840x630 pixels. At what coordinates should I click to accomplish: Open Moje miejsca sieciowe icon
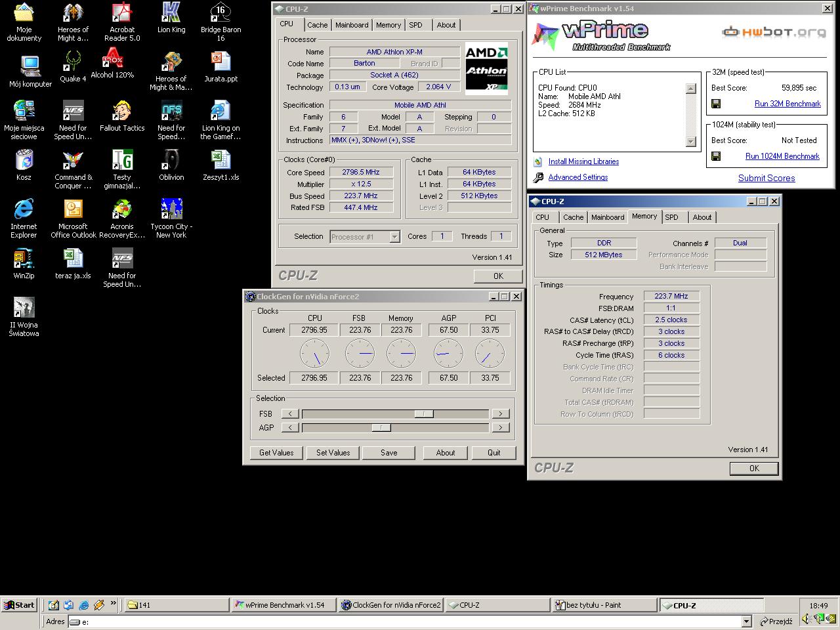pyautogui.click(x=24, y=120)
